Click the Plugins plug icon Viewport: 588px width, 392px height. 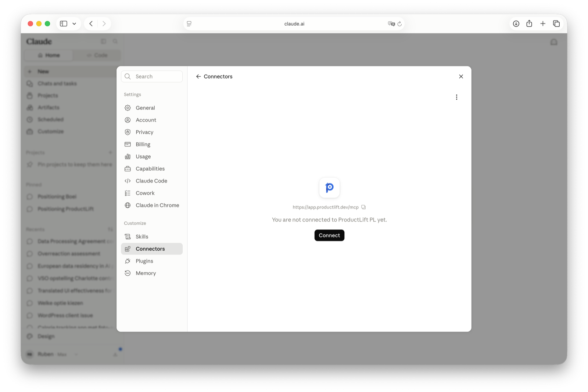(x=128, y=261)
